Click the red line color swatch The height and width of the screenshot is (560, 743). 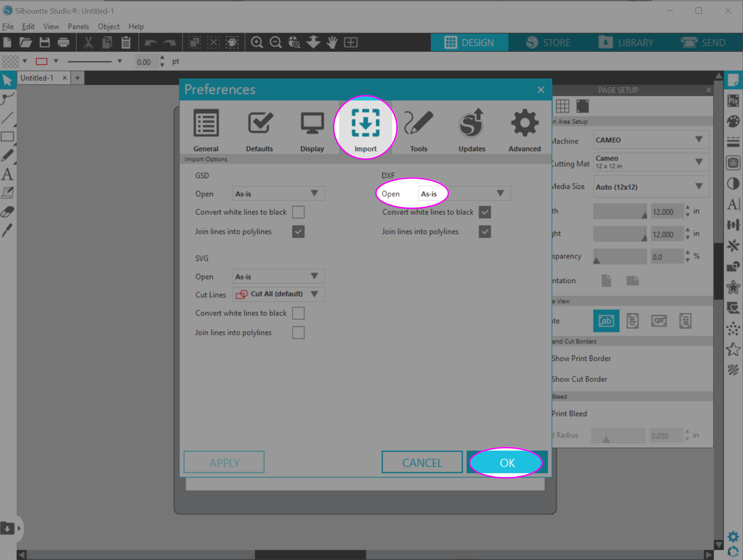[x=42, y=61]
